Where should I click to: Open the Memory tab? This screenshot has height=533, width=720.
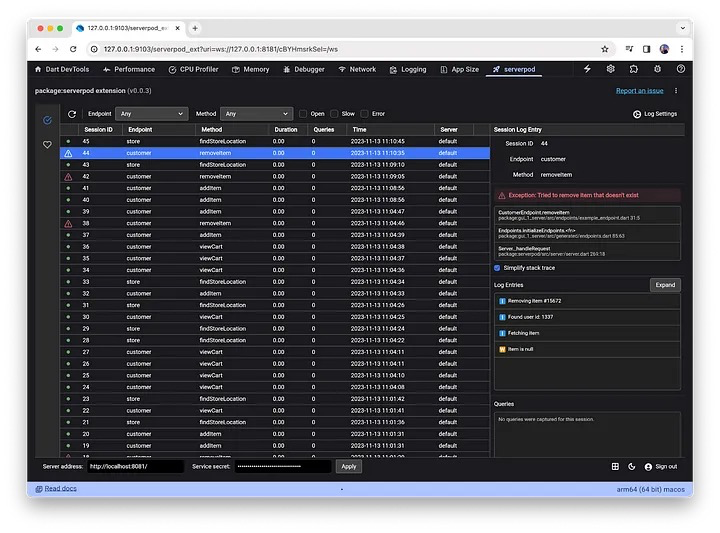coord(251,69)
